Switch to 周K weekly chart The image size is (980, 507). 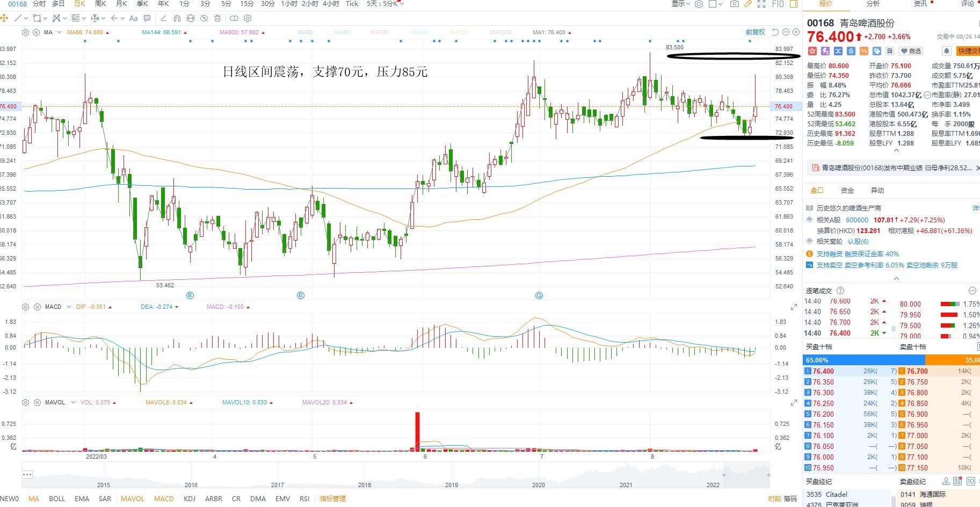pyautogui.click(x=100, y=4)
